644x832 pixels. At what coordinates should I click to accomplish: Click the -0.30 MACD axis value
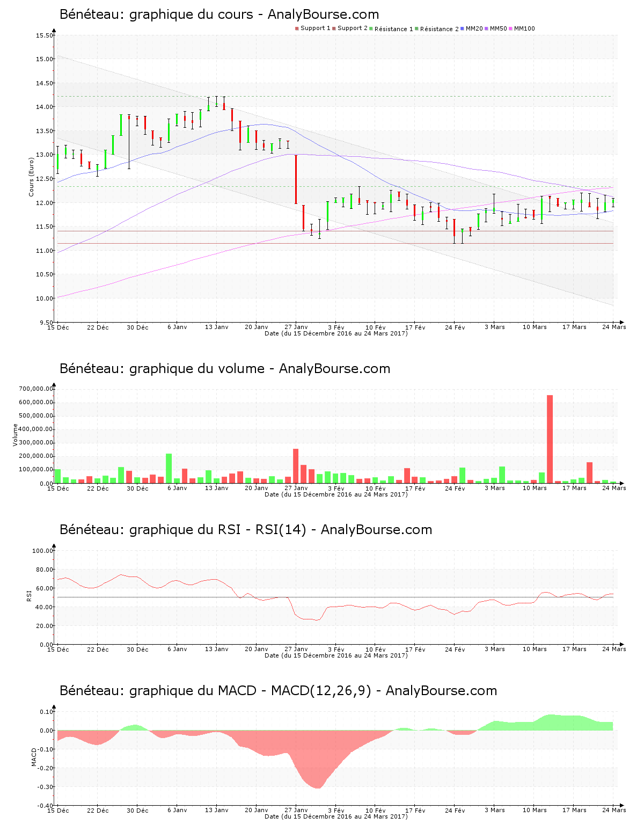[45, 787]
